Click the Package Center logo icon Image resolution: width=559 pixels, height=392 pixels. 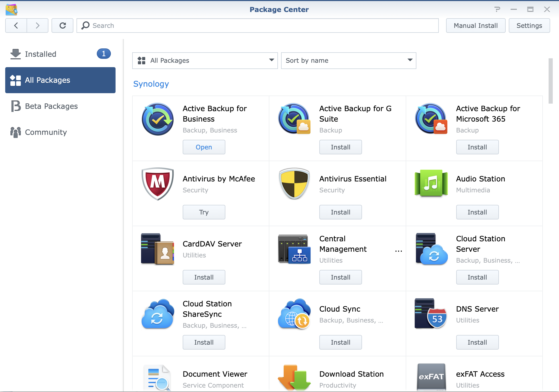[x=11, y=10]
